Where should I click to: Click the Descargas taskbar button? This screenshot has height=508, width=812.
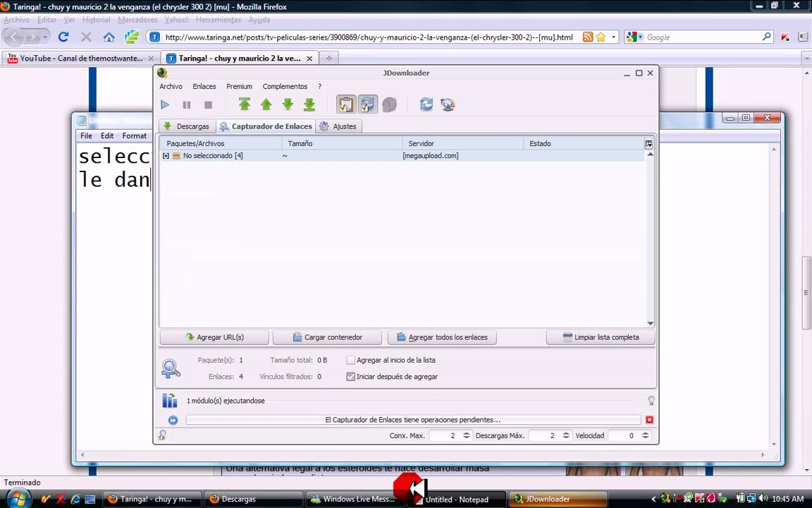(253, 500)
